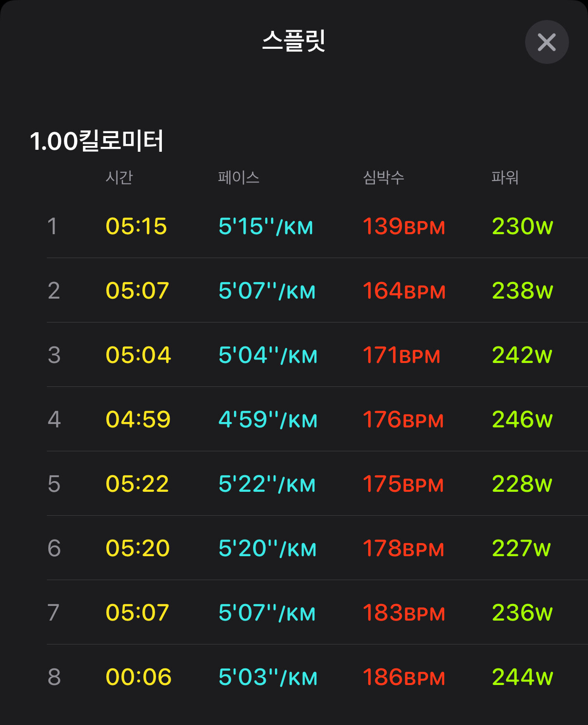588x725 pixels.
Task: Click the 파워 column header
Action: pyautogui.click(x=505, y=177)
